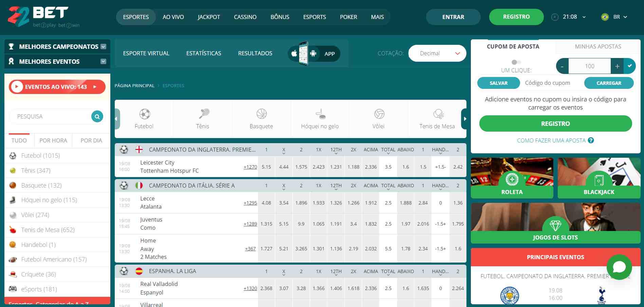
Task: Click the Registro button in the header
Action: (x=516, y=17)
